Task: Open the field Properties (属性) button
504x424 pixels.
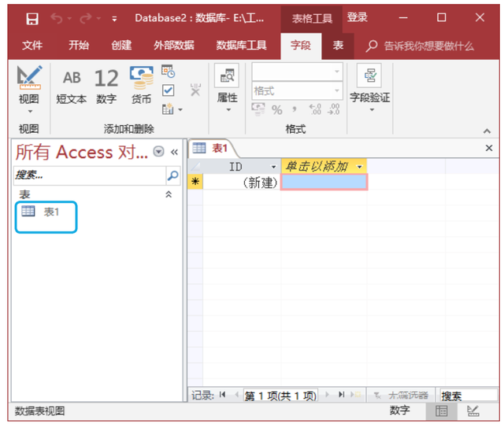Action: pos(227,88)
